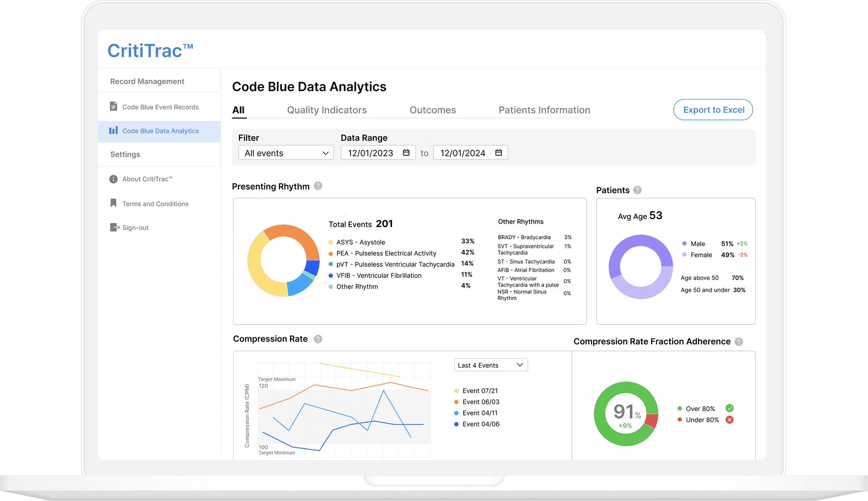Click the bar chart icon for Data Analytics

click(113, 130)
